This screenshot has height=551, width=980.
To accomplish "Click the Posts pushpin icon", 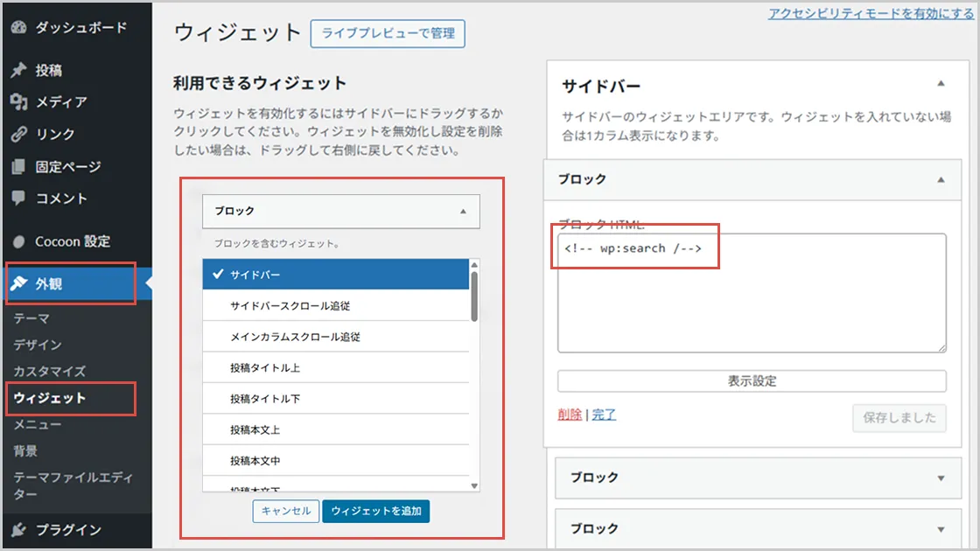I will (x=19, y=71).
